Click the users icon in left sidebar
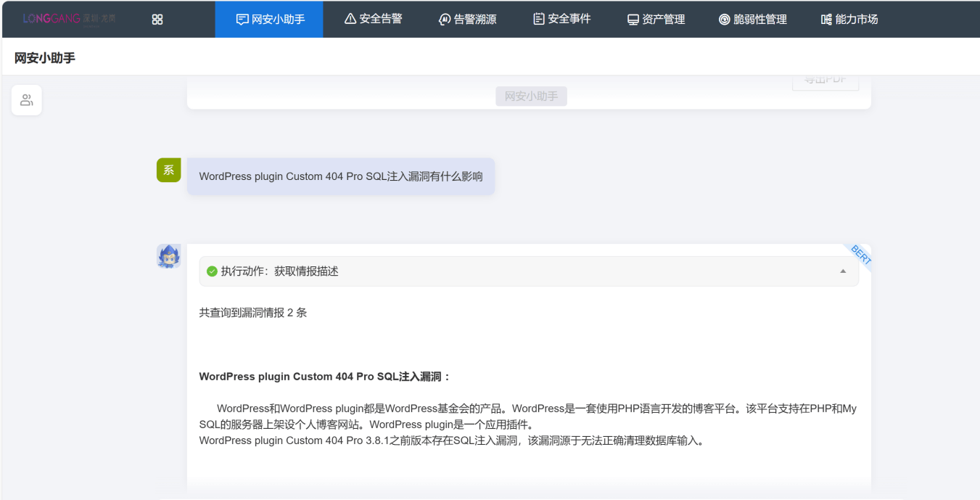This screenshot has height=500, width=980. coord(27,100)
